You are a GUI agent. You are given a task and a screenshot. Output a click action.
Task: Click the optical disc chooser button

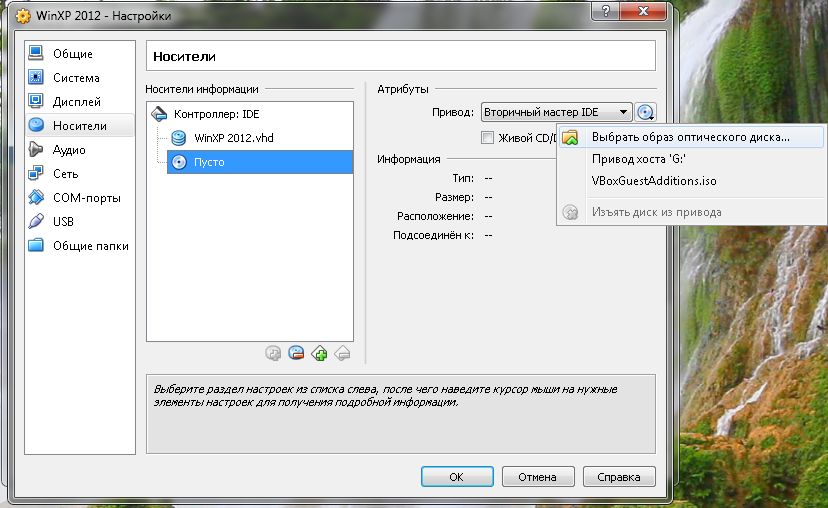[645, 113]
